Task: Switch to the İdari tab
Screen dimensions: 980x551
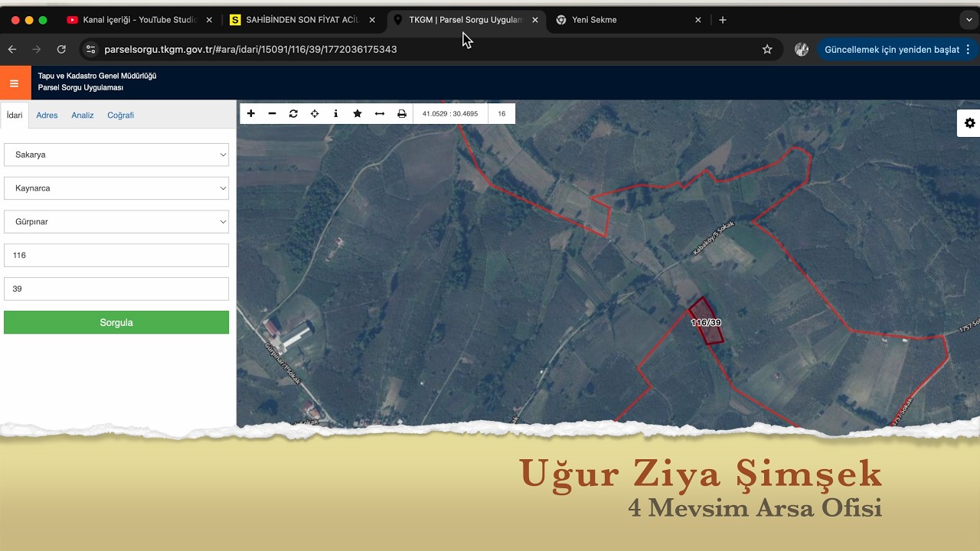Action: pyautogui.click(x=15, y=115)
